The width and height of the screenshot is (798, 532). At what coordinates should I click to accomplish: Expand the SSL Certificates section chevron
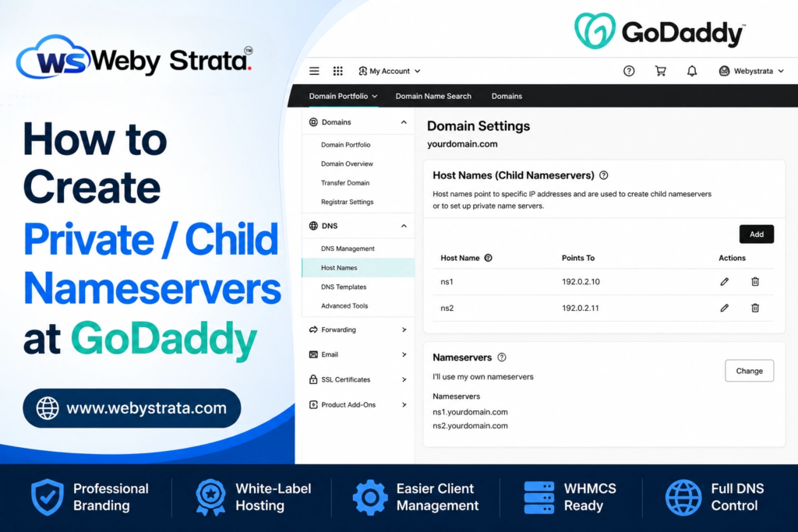[404, 379]
